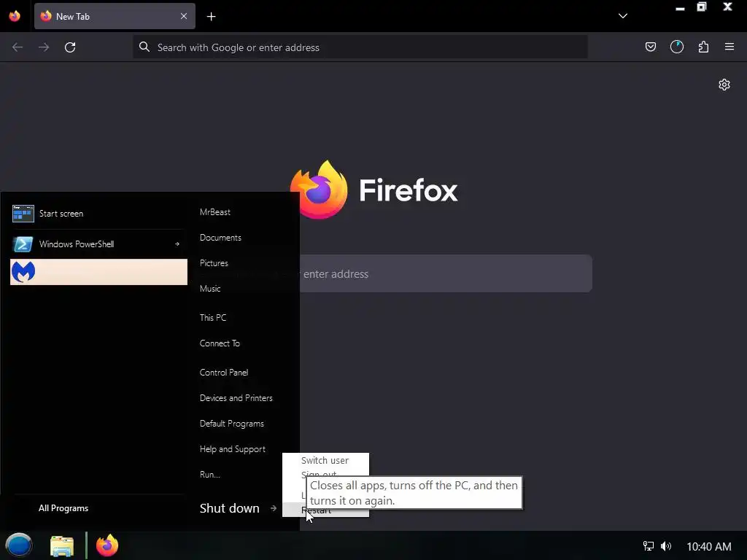
Task: Open This PC from Start menu
Action: pos(212,318)
